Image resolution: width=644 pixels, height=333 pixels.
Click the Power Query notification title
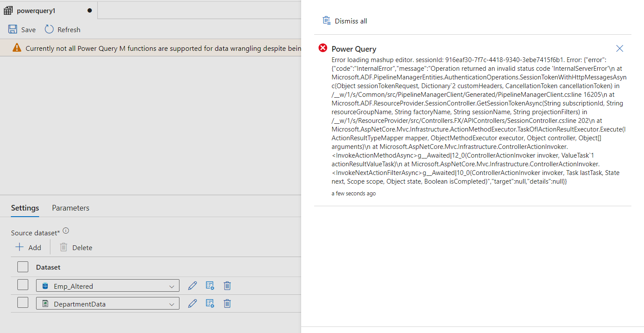click(354, 49)
